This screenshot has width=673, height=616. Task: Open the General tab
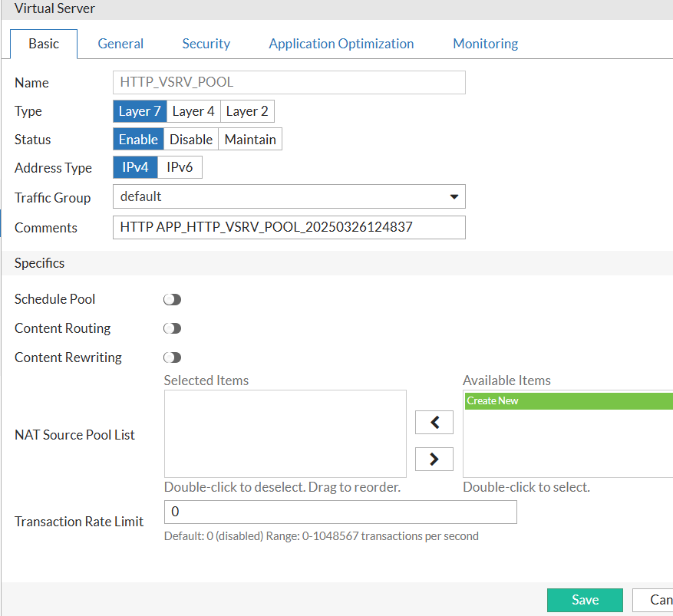coord(120,44)
